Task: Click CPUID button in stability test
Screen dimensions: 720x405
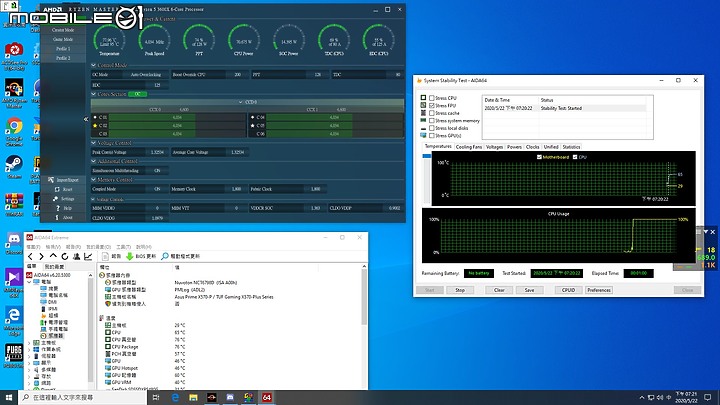Action: point(568,290)
